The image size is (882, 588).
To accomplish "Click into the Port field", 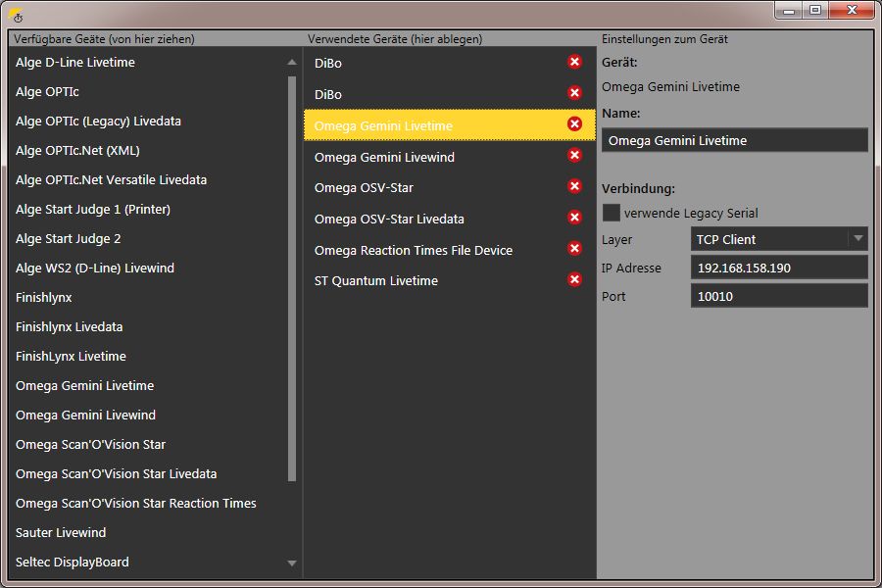I will pos(779,296).
